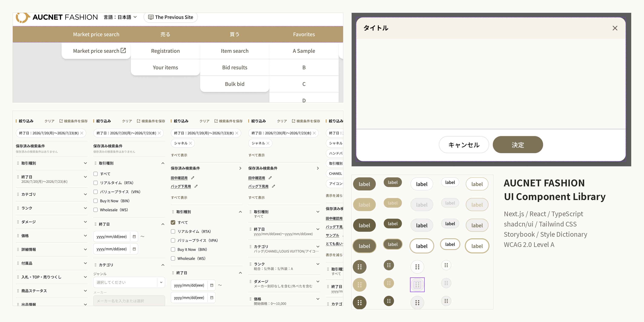The height and width of the screenshot is (322, 644).
Task: Click the WCAG 2.0 Level A text
Action: (529, 244)
